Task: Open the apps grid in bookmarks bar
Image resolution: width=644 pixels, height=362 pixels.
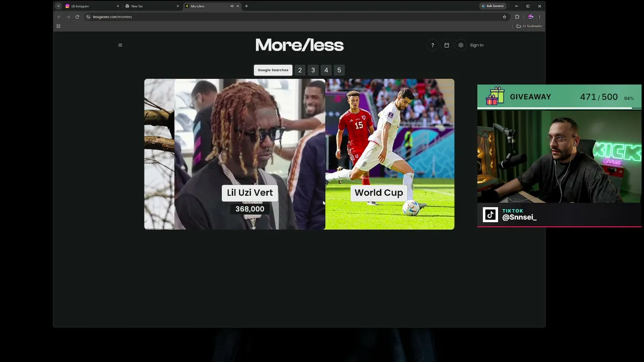Action: 58,26
